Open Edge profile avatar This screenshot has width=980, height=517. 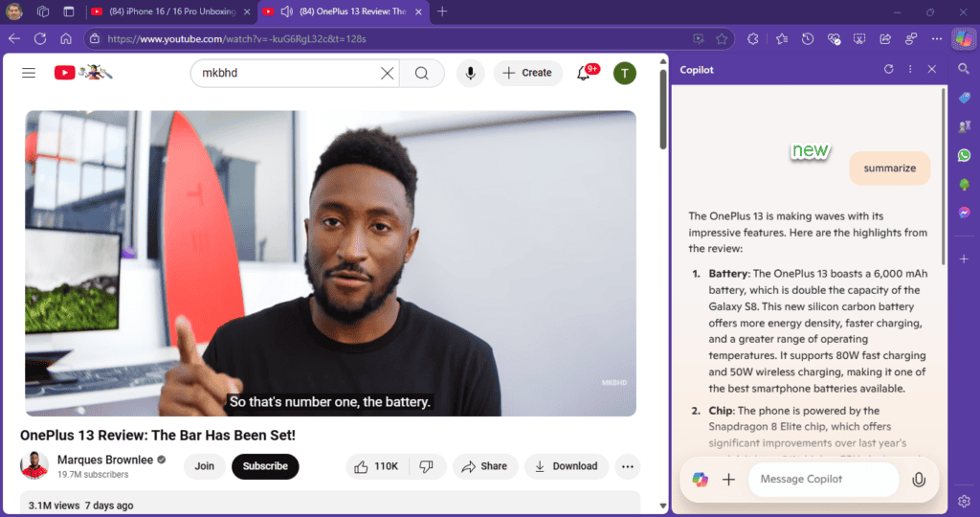point(13,11)
